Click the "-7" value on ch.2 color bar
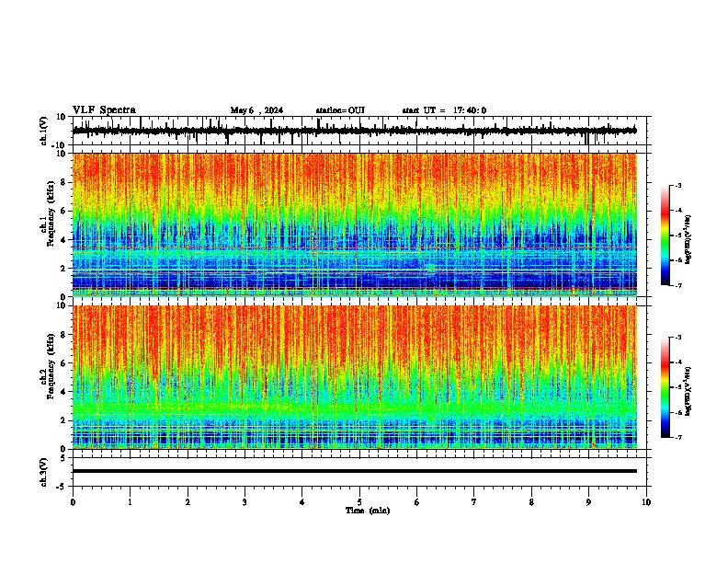The width and height of the screenshot is (728, 563). [678, 437]
